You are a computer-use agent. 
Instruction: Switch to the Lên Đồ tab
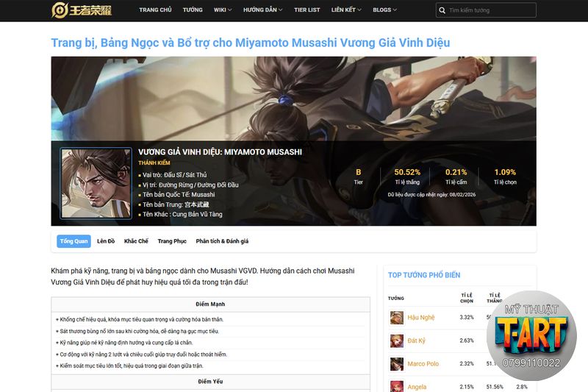pos(106,241)
